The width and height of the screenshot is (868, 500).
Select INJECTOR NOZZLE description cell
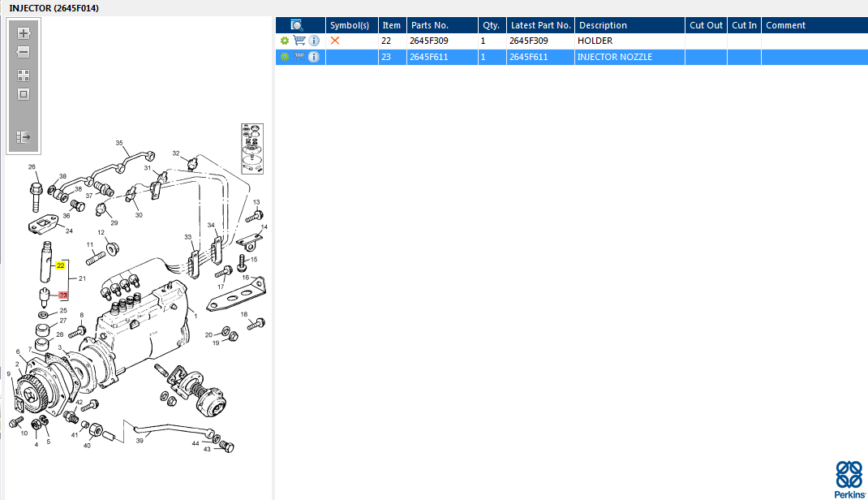[615, 57]
